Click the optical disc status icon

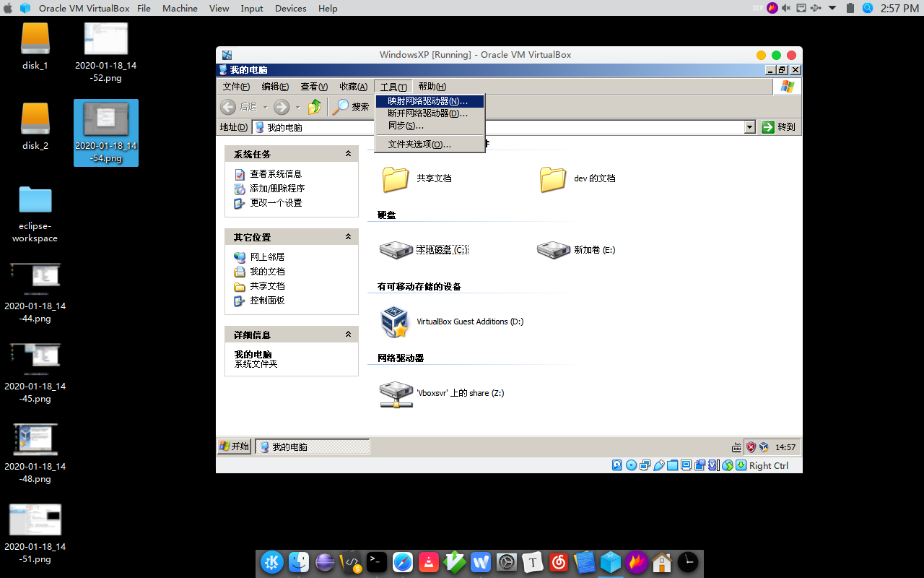[x=631, y=465]
